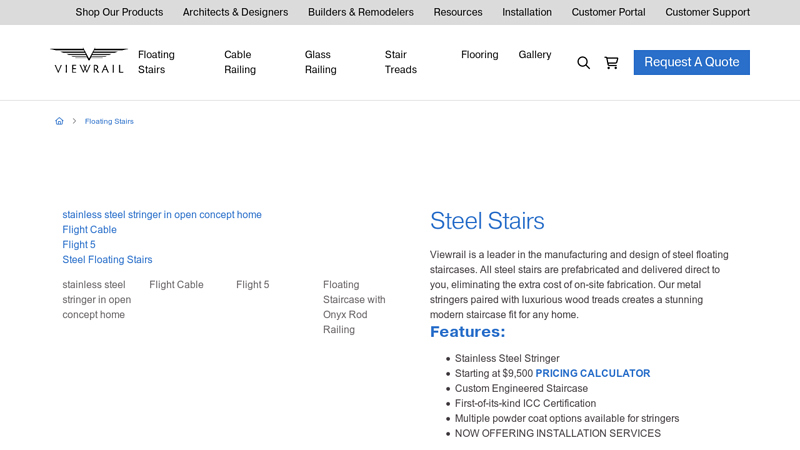Go to home via breadcrumb house icon
This screenshot has width=800, height=450.
click(59, 121)
